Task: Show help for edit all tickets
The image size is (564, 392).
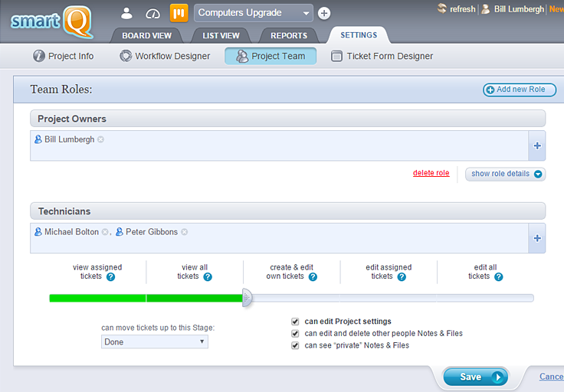Action: [x=499, y=277]
